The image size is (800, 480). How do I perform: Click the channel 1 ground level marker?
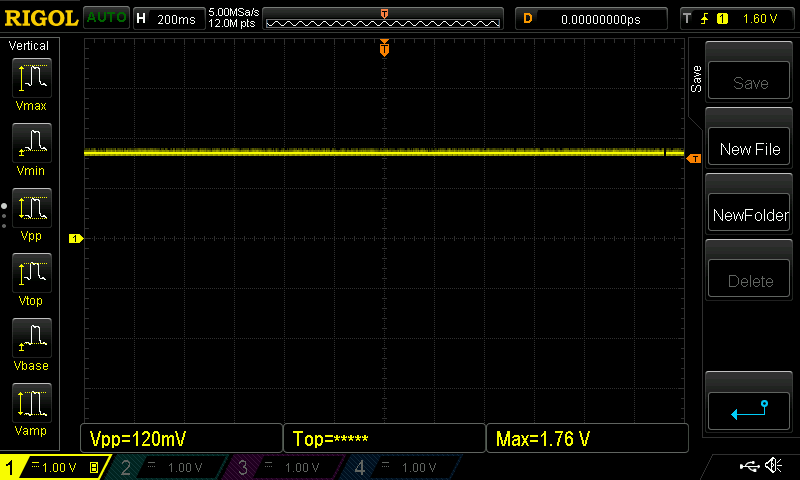click(76, 238)
